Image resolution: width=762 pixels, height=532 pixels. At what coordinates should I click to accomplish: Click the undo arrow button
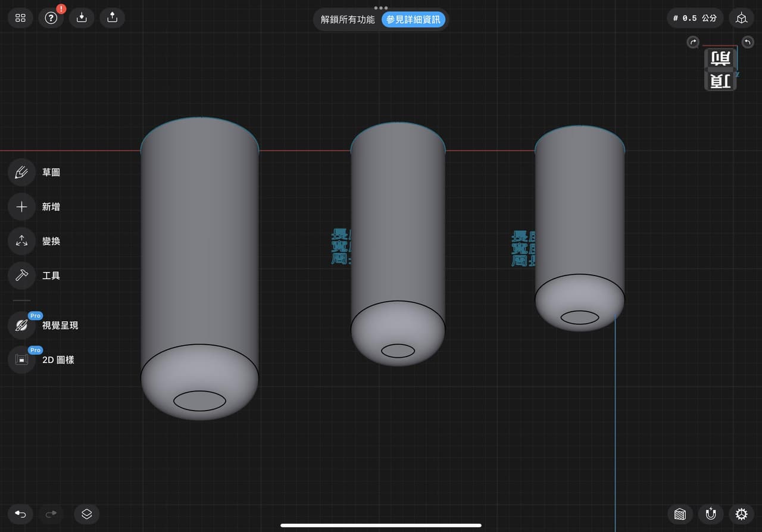point(21,514)
